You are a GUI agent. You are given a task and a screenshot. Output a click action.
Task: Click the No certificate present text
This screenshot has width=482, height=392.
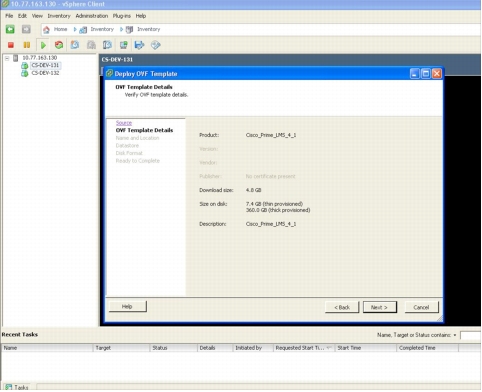coord(270,176)
